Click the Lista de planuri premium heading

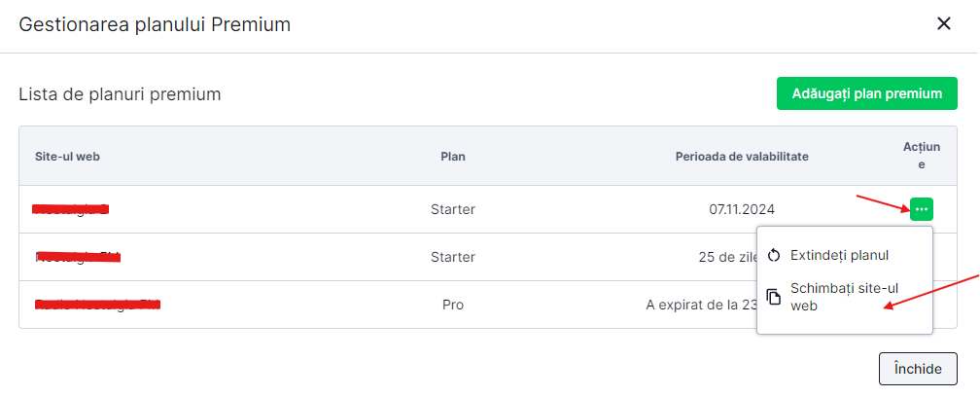[x=120, y=94]
